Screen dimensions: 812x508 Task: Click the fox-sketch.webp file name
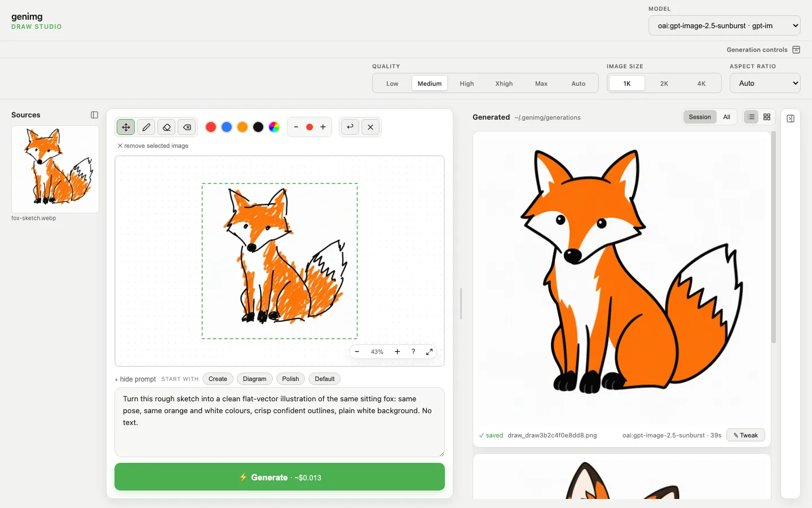(x=33, y=218)
